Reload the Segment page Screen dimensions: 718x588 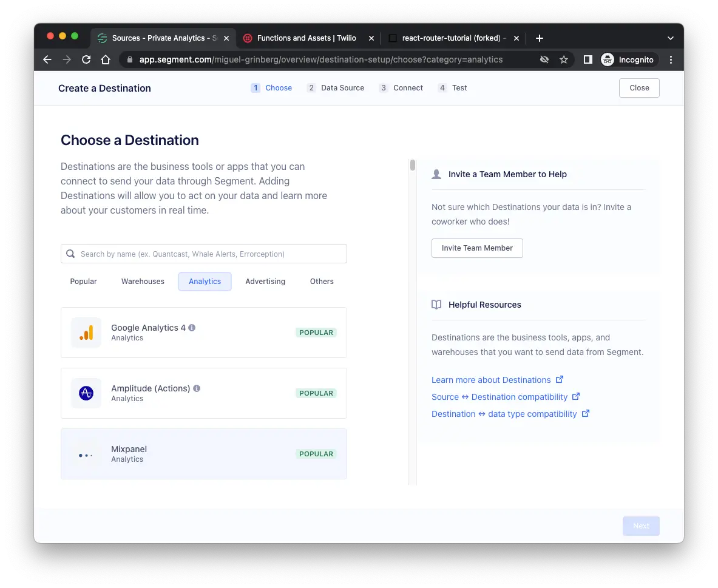(x=86, y=59)
